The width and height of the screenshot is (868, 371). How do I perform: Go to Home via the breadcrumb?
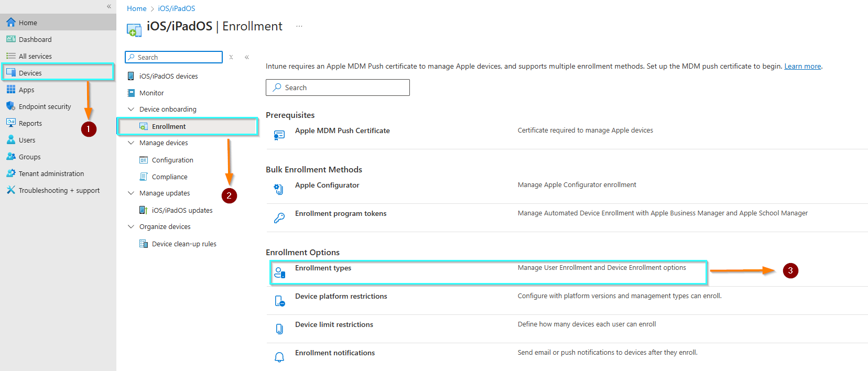pos(136,8)
